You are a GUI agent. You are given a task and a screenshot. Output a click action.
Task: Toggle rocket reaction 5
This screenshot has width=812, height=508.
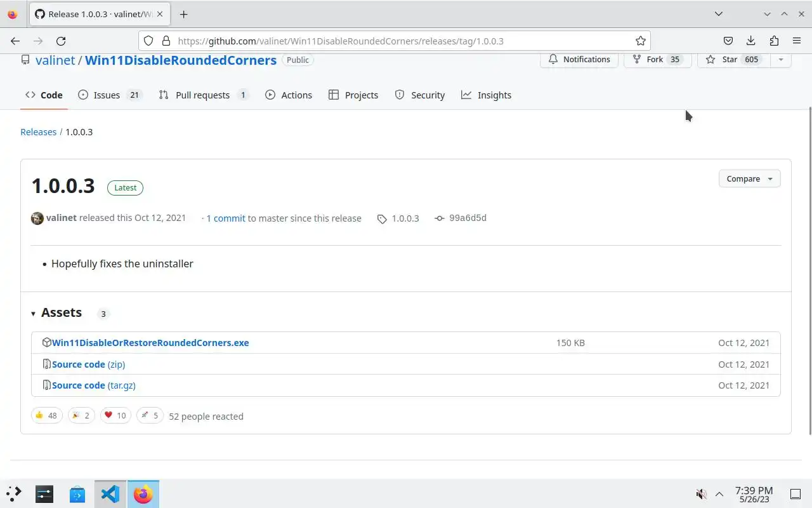[x=150, y=415]
